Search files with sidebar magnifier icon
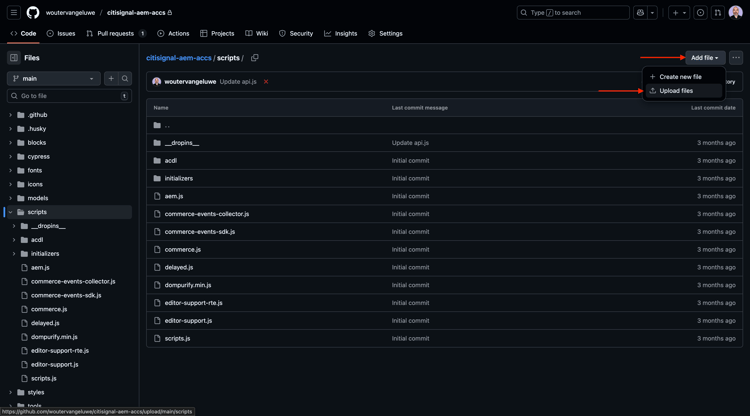 click(125, 78)
